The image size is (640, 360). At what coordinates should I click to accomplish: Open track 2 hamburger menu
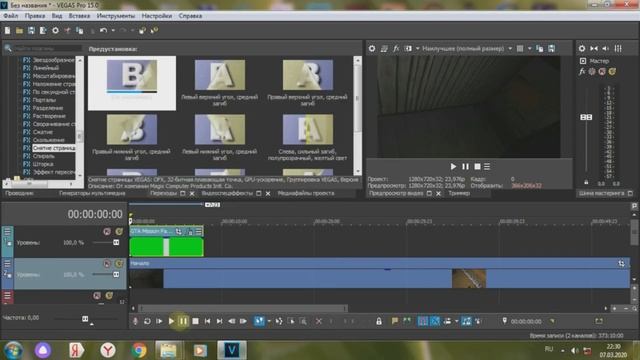point(7,264)
